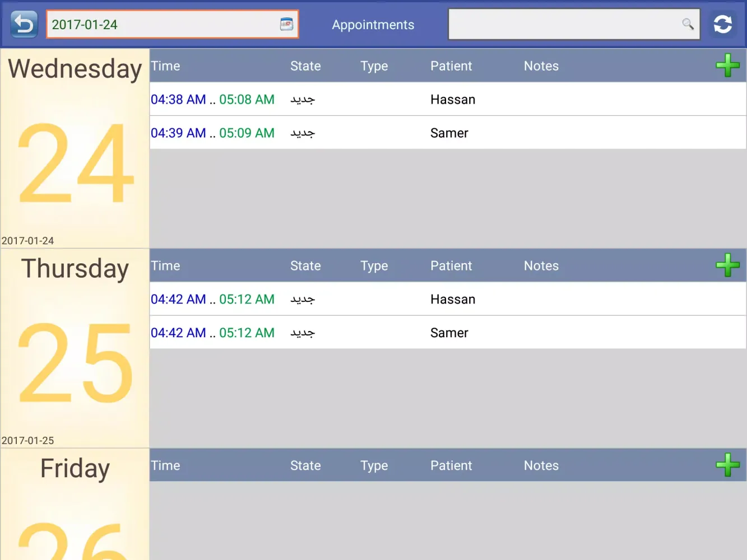This screenshot has height=560, width=747.
Task: Add appointment on Friday 26
Action: [727, 465]
